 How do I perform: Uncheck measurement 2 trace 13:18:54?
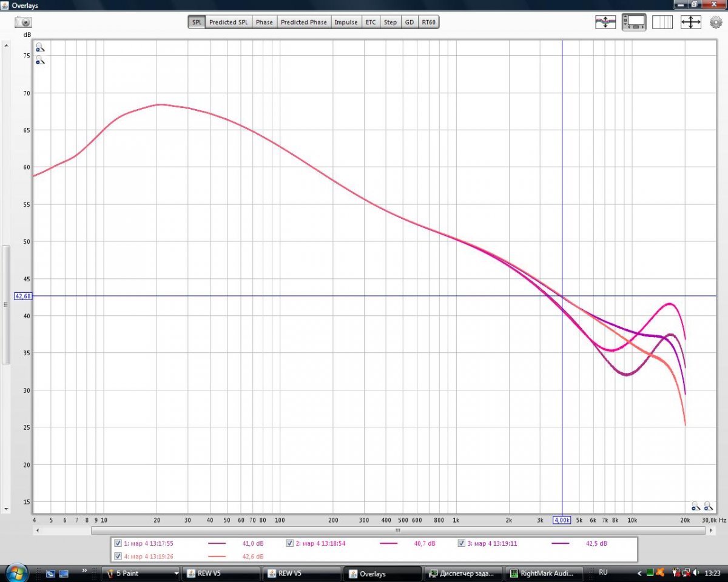pos(290,543)
